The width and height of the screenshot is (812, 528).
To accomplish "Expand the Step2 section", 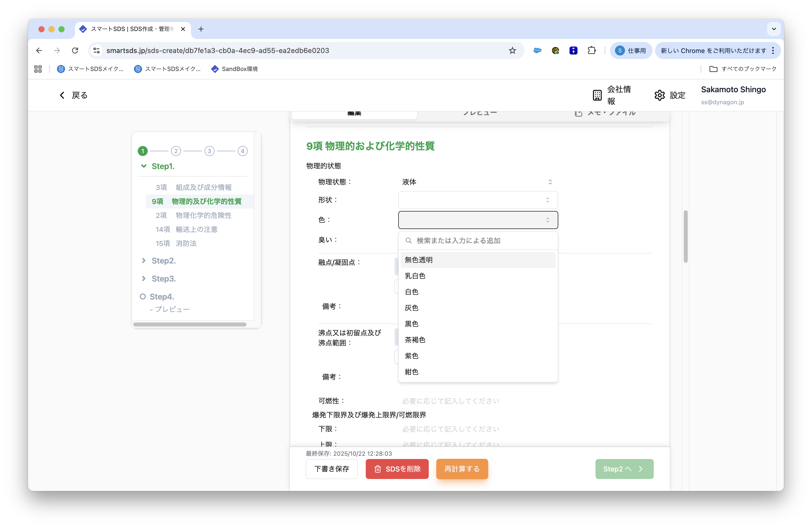I will (144, 260).
